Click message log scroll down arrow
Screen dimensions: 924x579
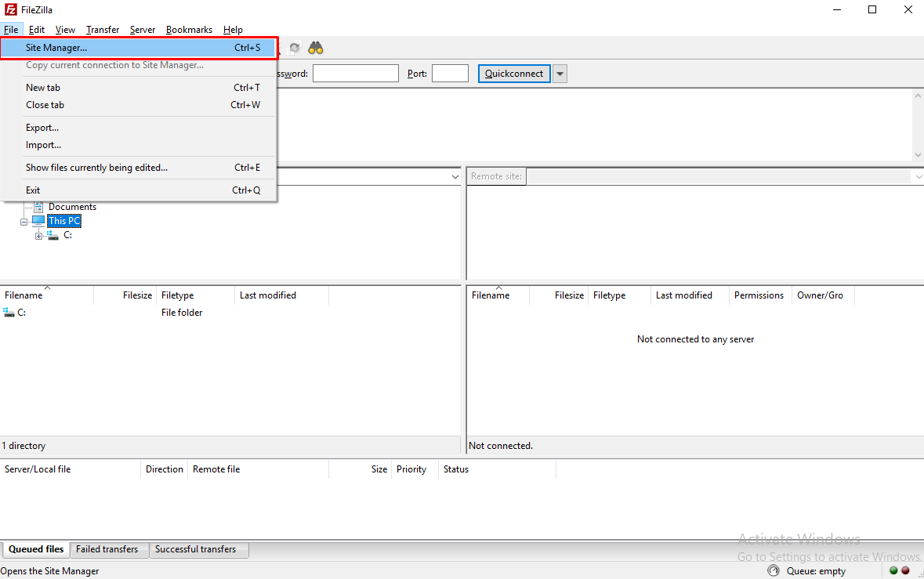(x=918, y=155)
